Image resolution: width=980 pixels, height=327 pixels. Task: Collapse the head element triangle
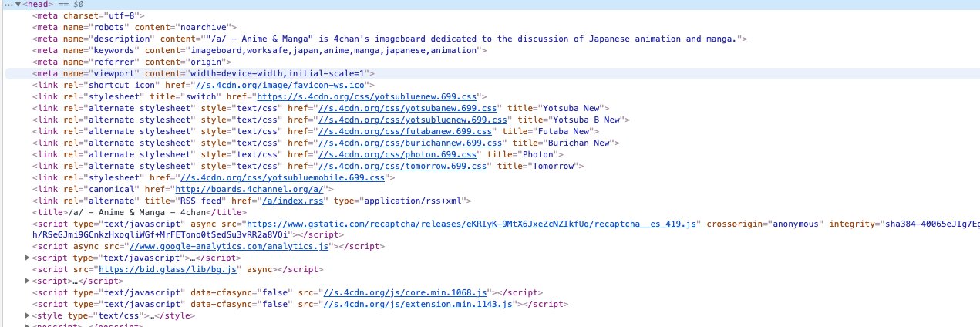[x=19, y=5]
